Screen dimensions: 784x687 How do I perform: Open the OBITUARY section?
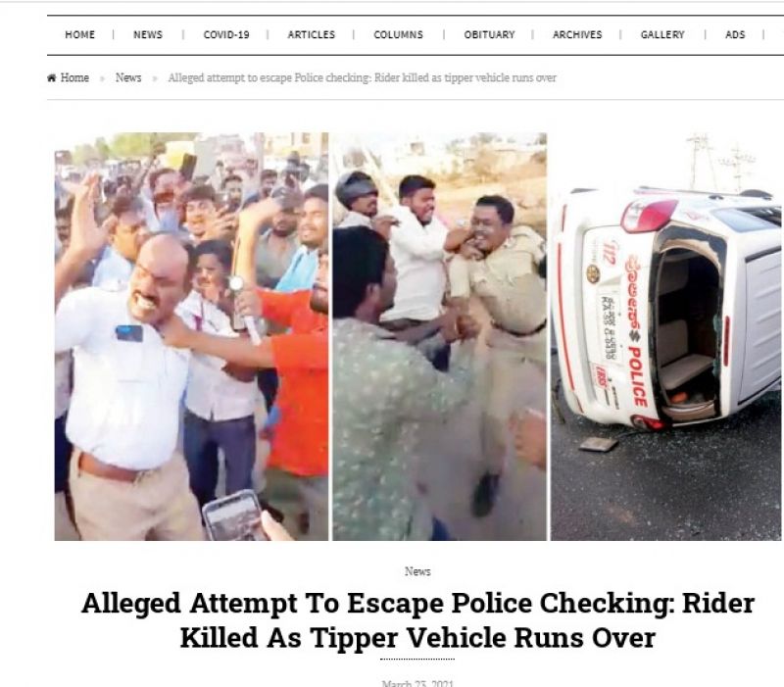point(489,34)
